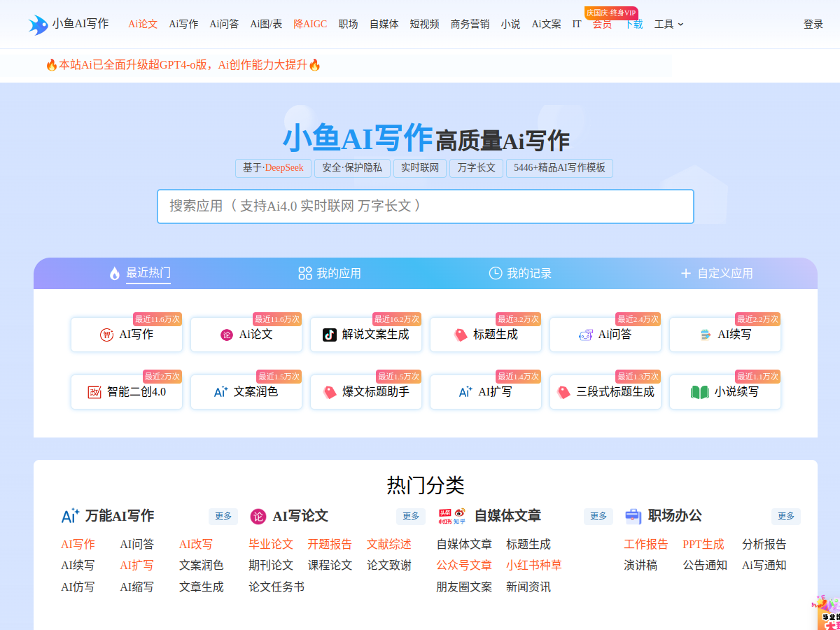This screenshot has width=840, height=630.
Task: Open 降AIGC in the top navigation
Action: pyautogui.click(x=310, y=24)
